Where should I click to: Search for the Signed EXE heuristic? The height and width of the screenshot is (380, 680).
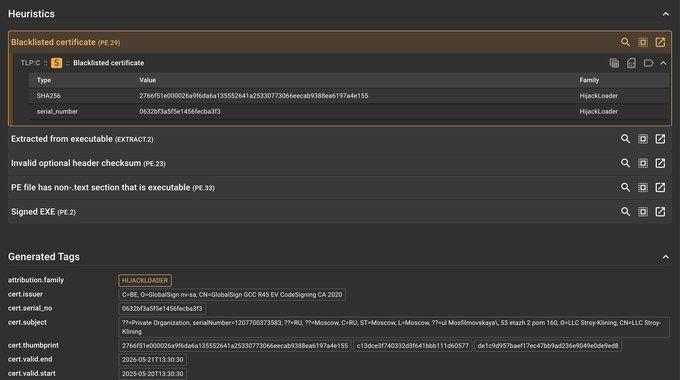point(625,212)
